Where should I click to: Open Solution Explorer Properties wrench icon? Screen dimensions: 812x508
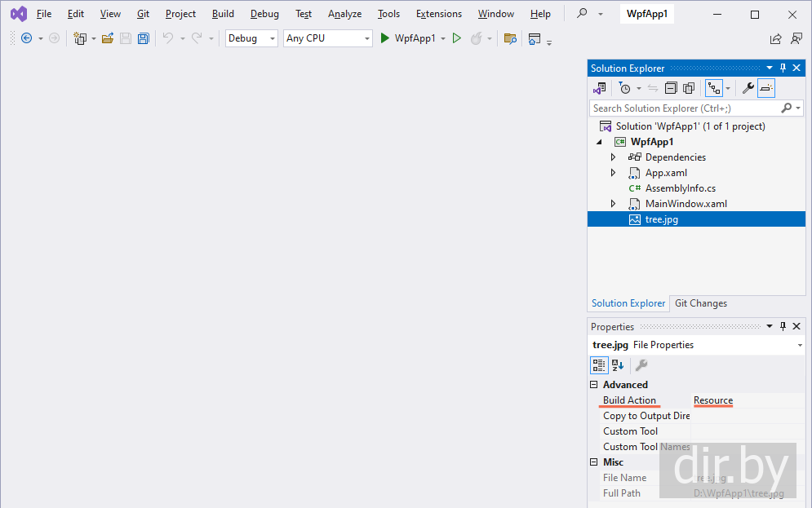[x=748, y=88]
